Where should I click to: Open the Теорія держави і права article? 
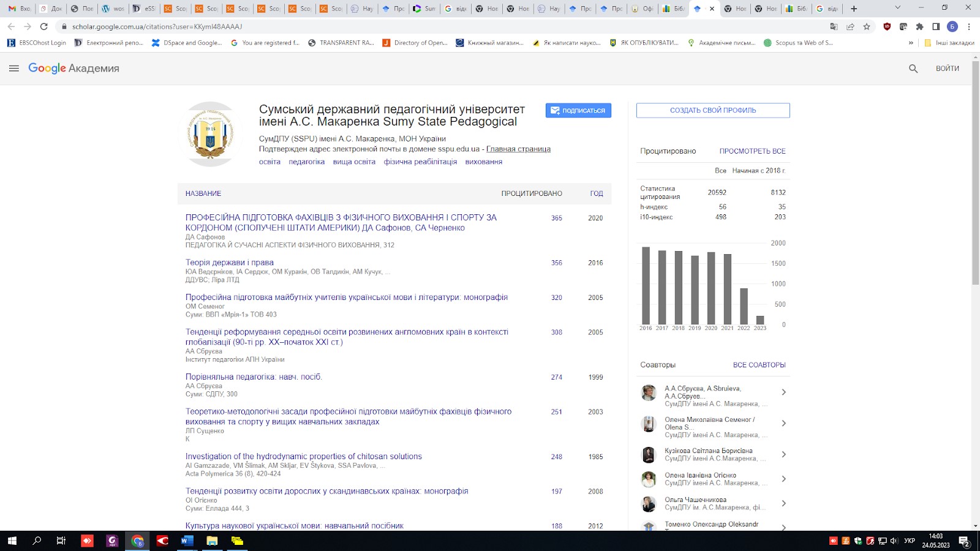(230, 263)
